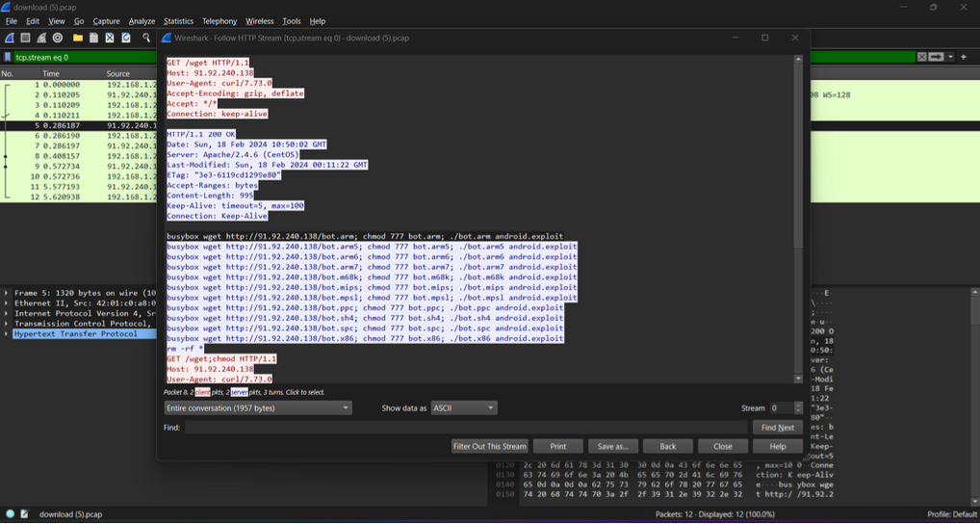The height and width of the screenshot is (524, 980).
Task: Click the highlighted client word in the hint
Action: (x=202, y=392)
